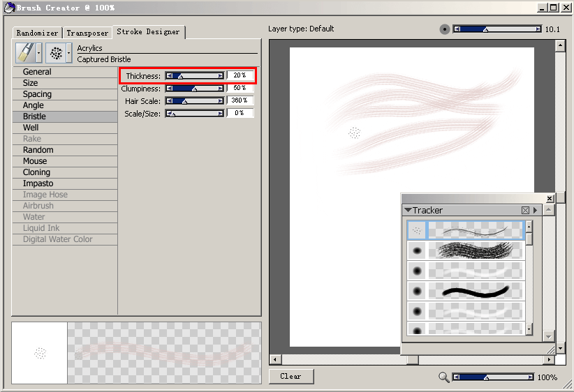Screen dimensions: 574x392
Task: Click the Clumpiness 50% value field
Action: (x=240, y=88)
